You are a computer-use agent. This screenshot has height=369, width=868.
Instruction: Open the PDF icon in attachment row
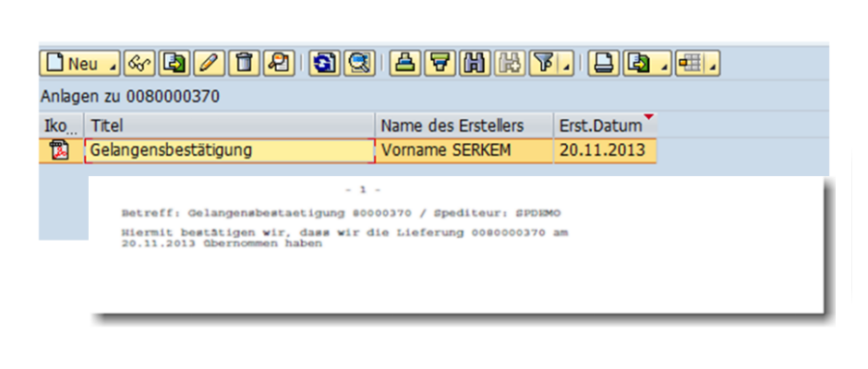[x=59, y=149]
